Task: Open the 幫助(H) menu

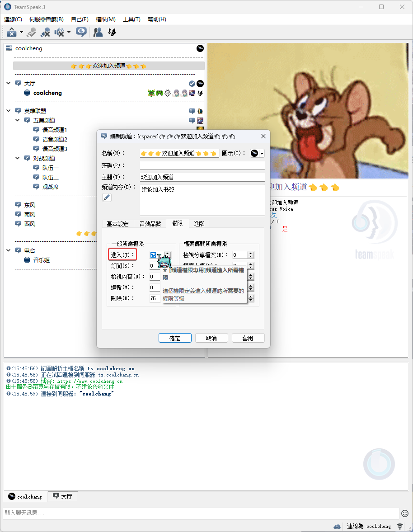Action: tap(157, 19)
